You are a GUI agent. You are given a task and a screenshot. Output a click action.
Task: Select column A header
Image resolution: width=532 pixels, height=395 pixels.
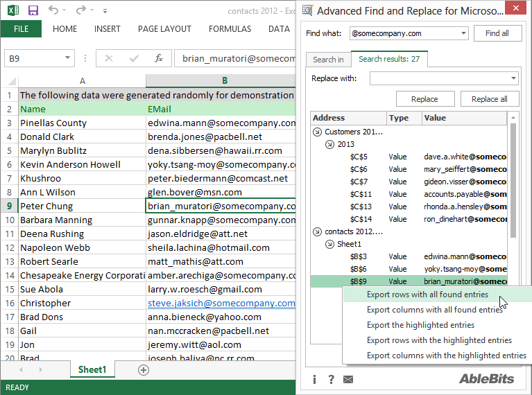coord(82,80)
